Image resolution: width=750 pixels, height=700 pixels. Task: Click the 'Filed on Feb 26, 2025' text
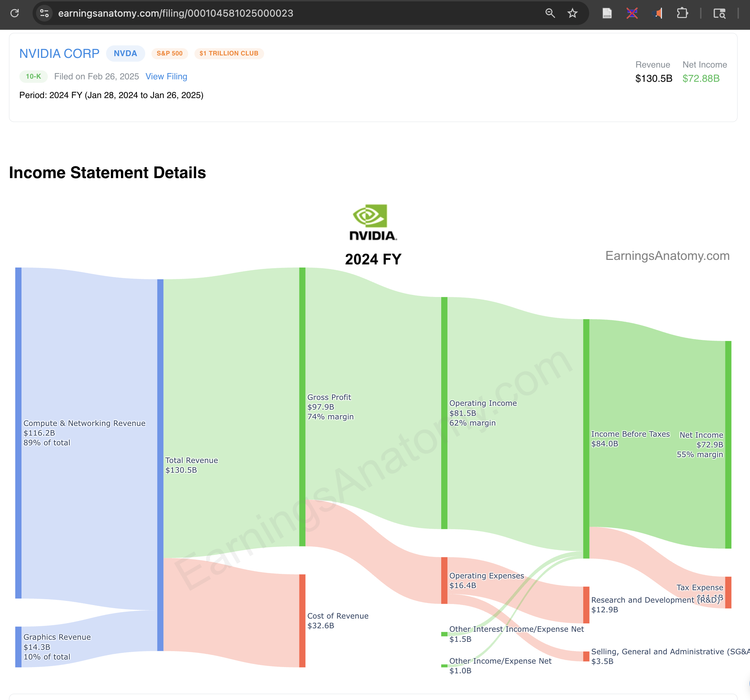tap(97, 76)
